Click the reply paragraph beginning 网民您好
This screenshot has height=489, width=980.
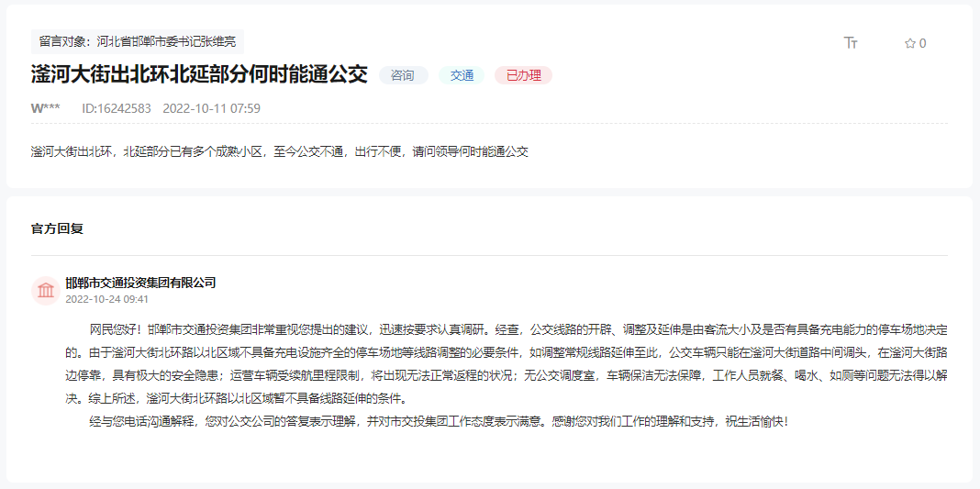[507, 363]
